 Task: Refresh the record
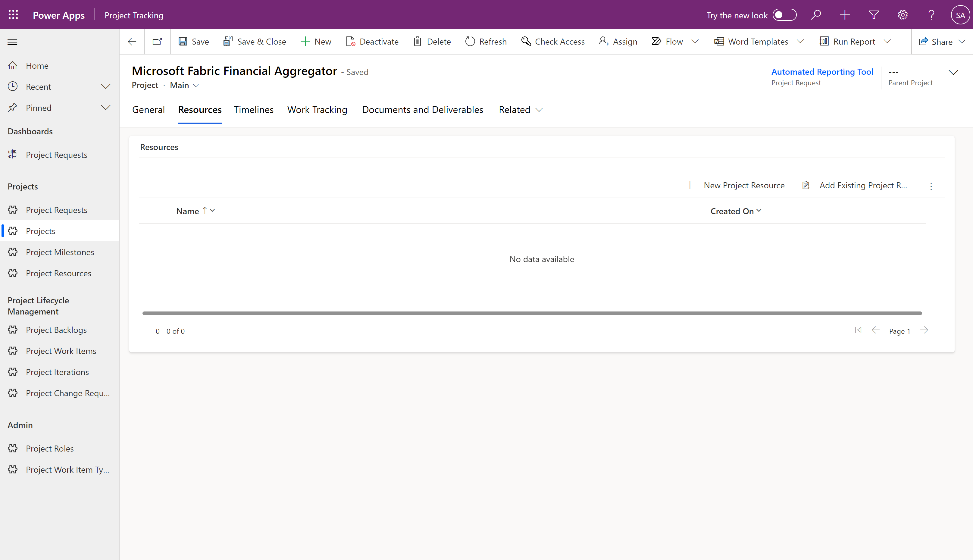tap(486, 42)
